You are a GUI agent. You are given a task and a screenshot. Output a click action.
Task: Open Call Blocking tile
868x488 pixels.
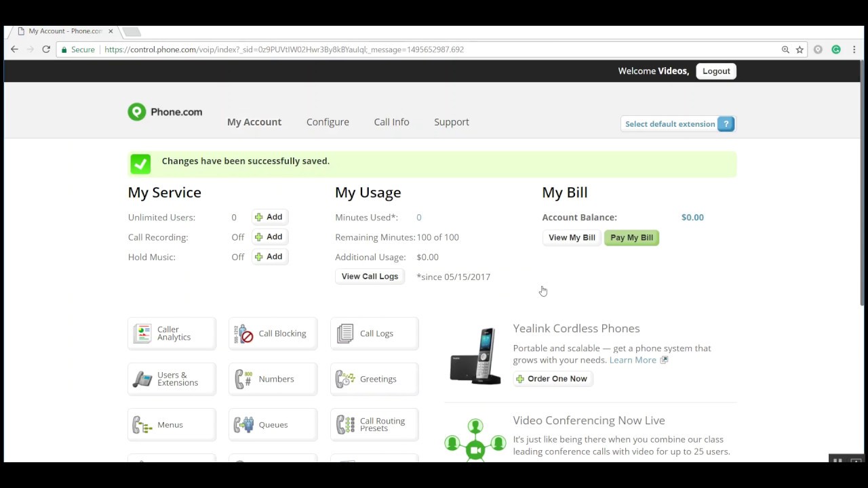(x=273, y=333)
